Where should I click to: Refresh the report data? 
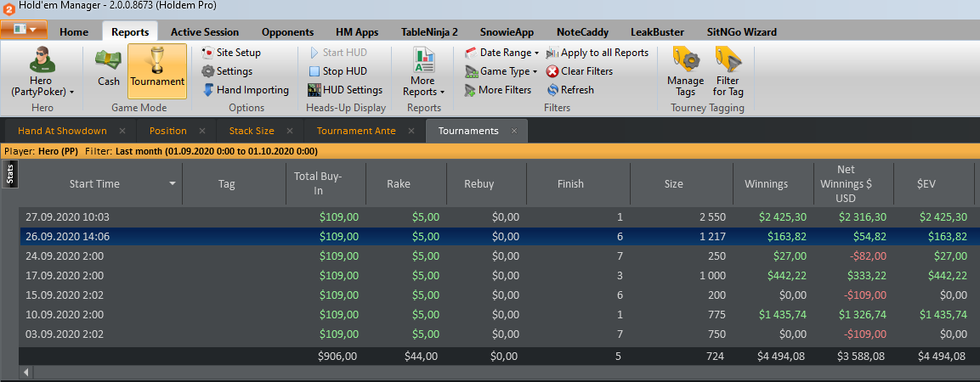coord(570,90)
